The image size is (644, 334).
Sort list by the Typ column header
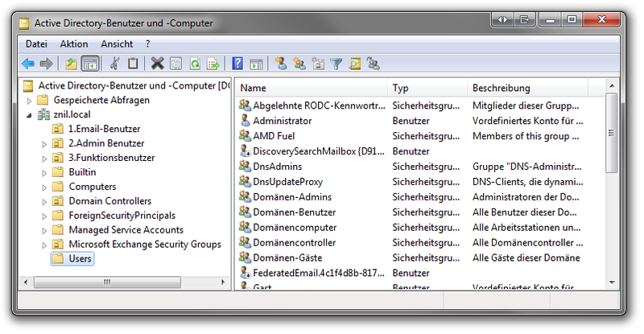click(425, 88)
